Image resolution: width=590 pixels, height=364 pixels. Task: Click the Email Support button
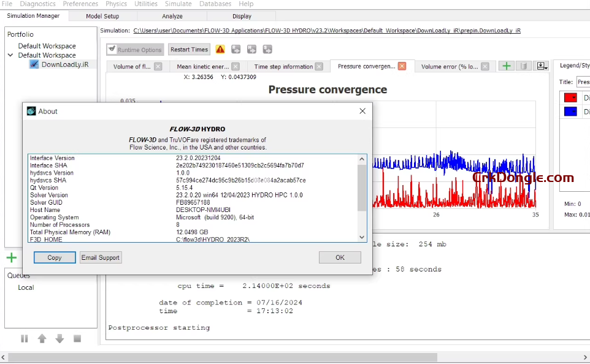101,257
